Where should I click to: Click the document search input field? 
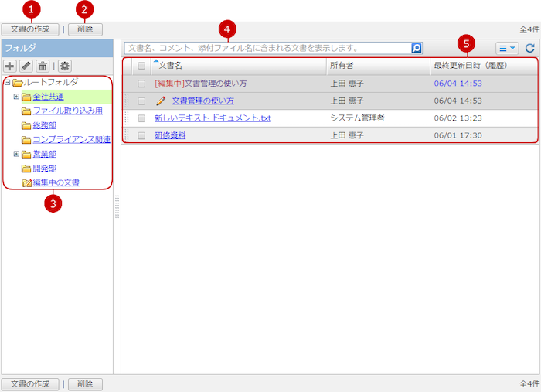[x=267, y=48]
